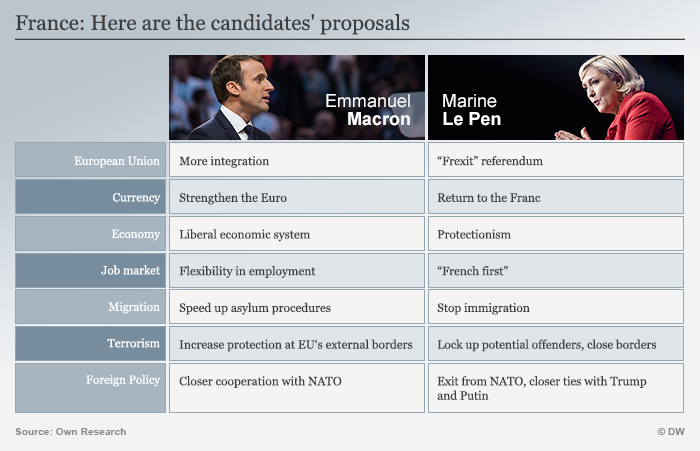The image size is (700, 451).
Task: Click the "Exit from NATO" cell
Action: (556, 388)
